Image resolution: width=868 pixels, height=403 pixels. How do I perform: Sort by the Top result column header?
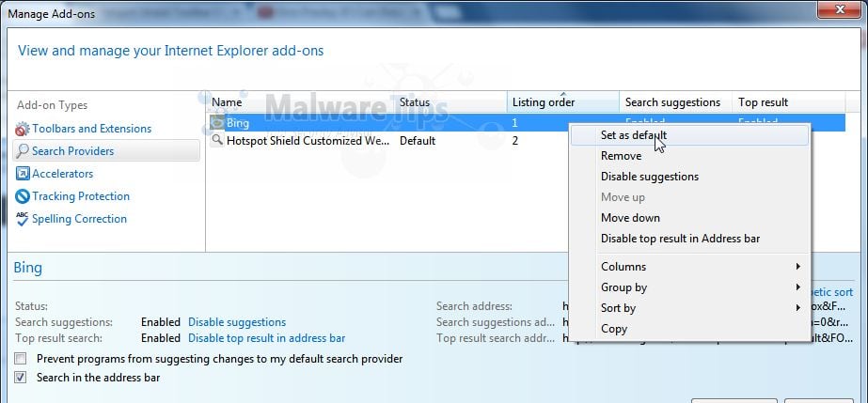pyautogui.click(x=789, y=102)
